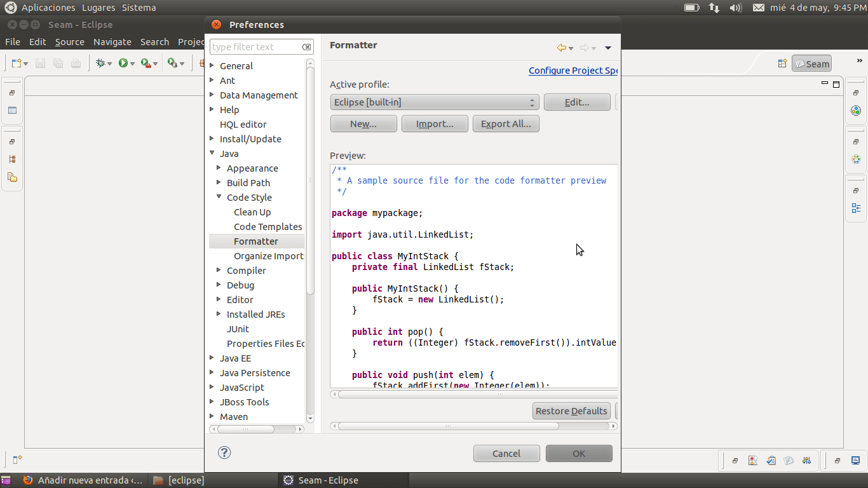868x488 pixels.
Task: Open the Lugares menu in top panel
Action: [x=98, y=8]
